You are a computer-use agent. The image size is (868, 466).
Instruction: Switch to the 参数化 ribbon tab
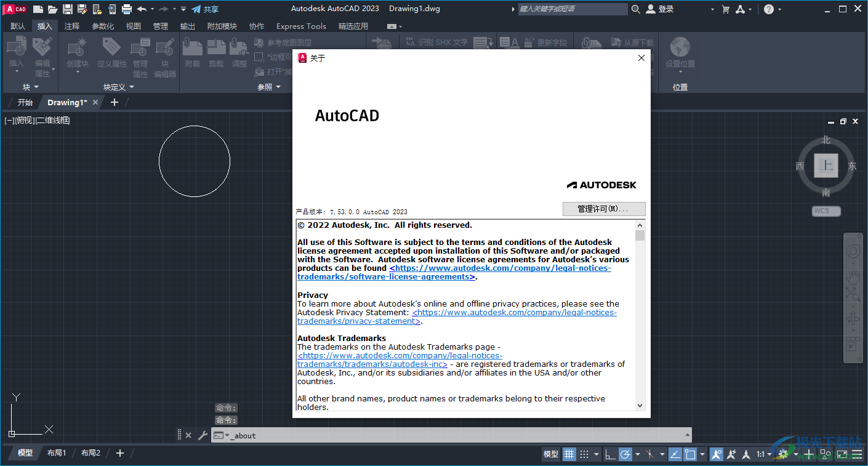(103, 26)
